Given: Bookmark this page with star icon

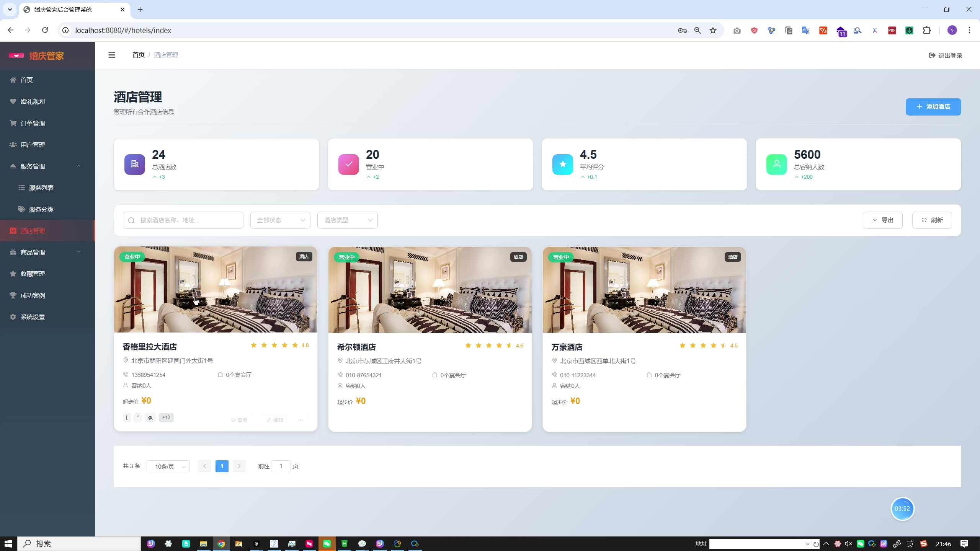Looking at the screenshot, I should pyautogui.click(x=713, y=30).
